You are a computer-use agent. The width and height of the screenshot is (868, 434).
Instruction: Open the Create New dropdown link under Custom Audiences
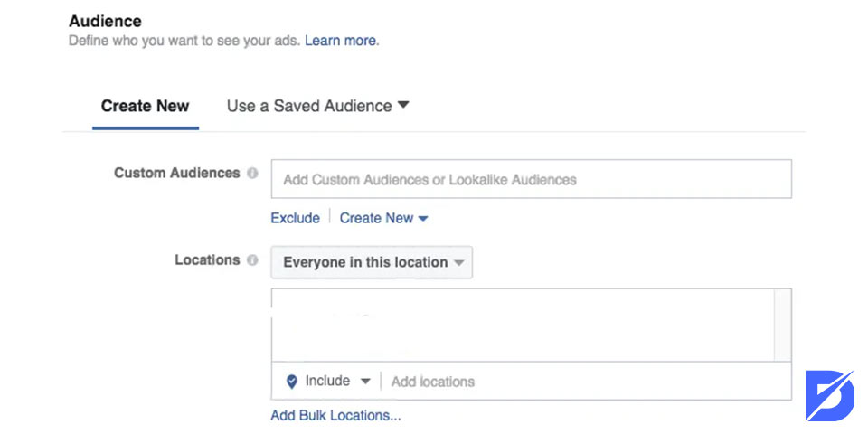click(383, 218)
